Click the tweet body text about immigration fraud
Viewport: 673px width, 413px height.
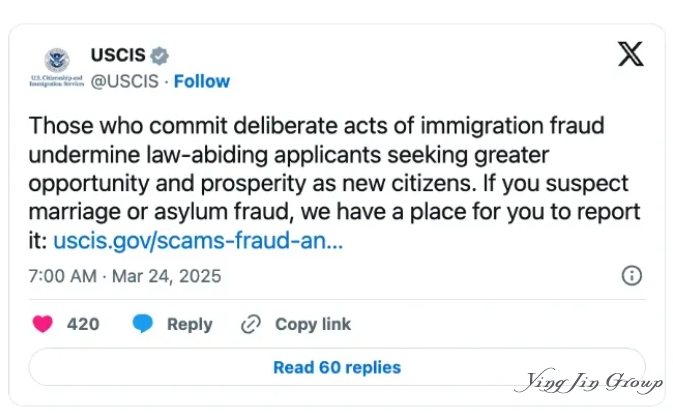334,183
